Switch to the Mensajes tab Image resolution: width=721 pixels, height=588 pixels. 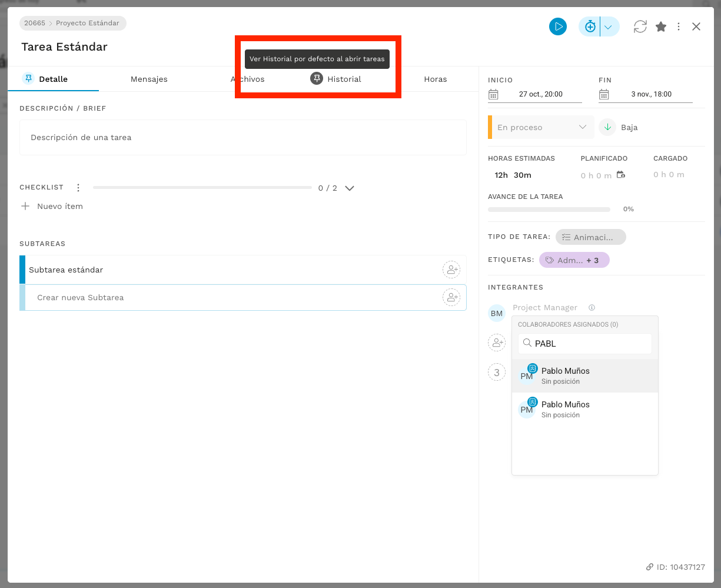(149, 79)
